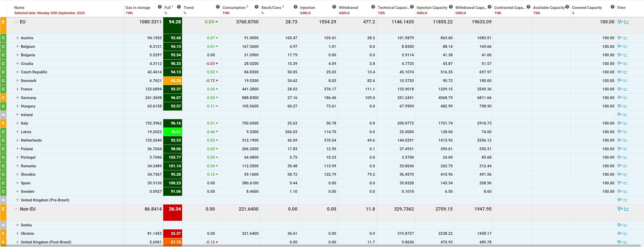This screenshot has width=644, height=247.
Task: Click the grey N status badge for Ireland
Action: click(3, 115)
